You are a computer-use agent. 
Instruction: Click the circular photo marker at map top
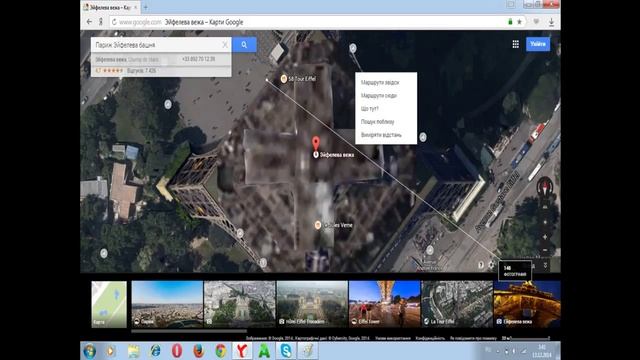353,48
